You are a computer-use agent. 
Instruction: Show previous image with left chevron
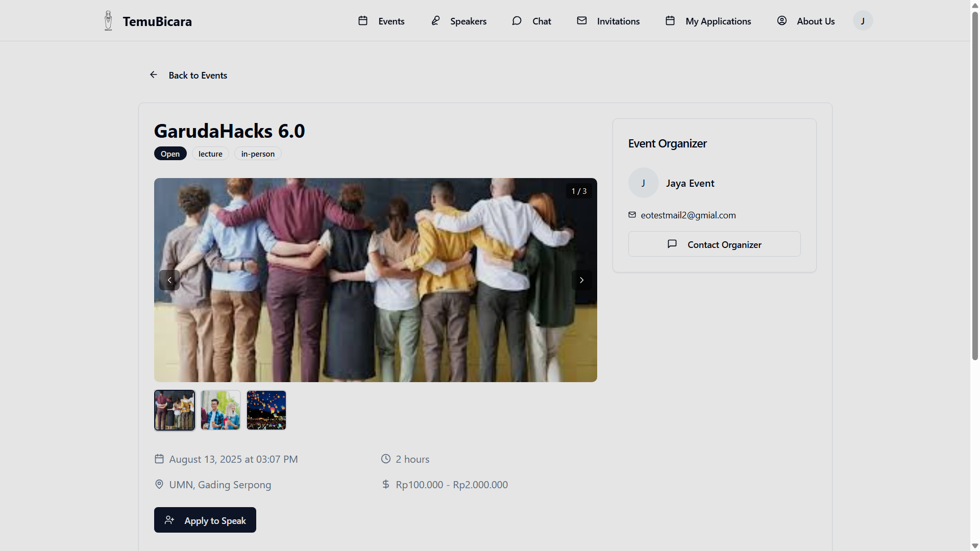[x=169, y=280]
